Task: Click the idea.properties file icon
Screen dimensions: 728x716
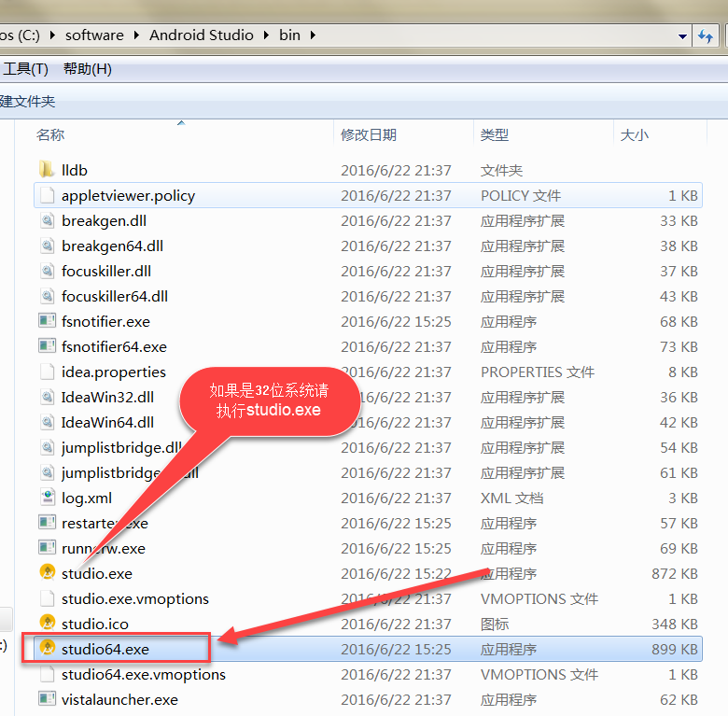Action: tap(47, 372)
